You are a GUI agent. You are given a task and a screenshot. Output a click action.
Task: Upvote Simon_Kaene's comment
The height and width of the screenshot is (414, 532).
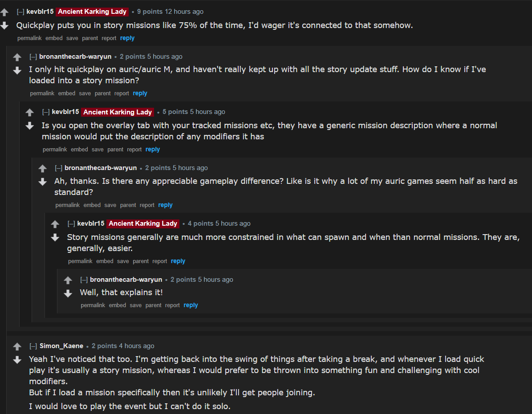[17, 346]
